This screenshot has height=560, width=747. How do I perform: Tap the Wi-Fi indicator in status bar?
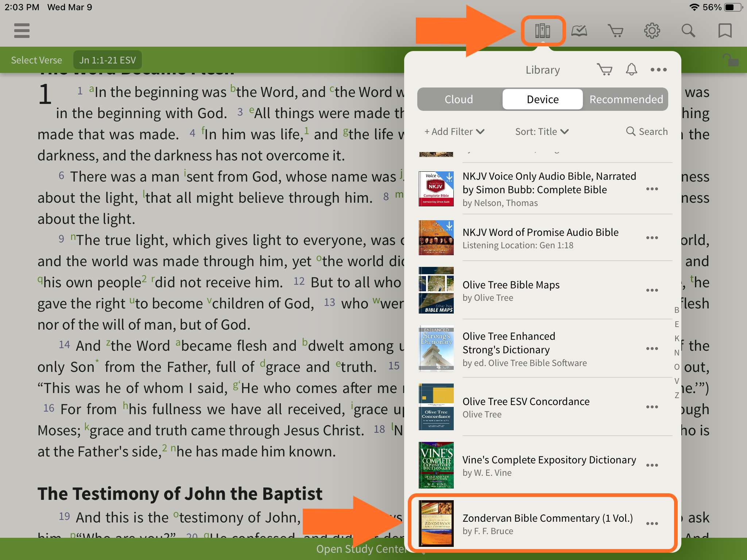coord(694,7)
